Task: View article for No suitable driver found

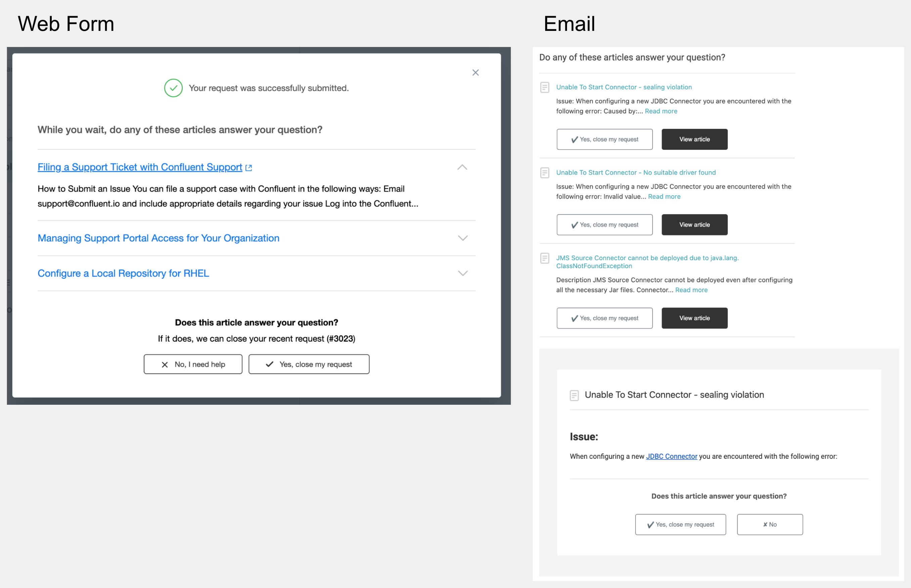Action: click(x=694, y=225)
